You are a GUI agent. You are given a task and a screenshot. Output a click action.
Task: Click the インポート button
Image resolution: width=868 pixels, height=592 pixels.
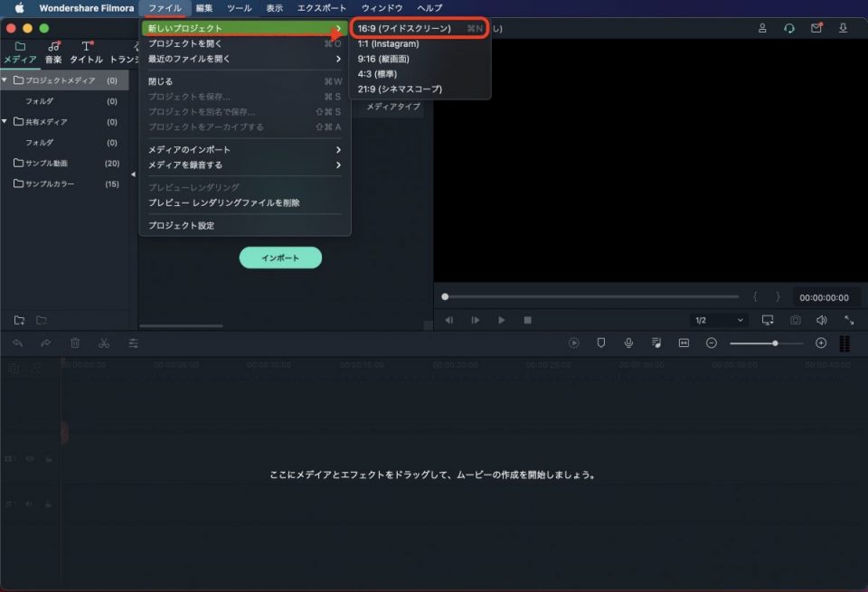tap(280, 258)
